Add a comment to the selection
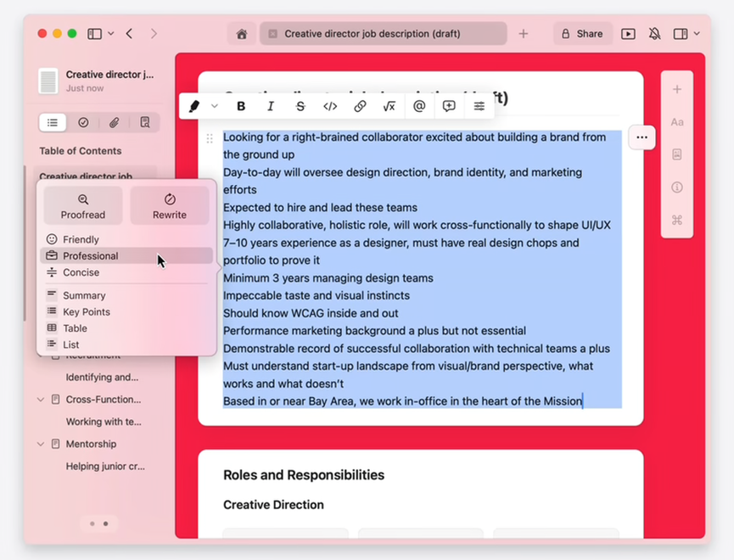The height and width of the screenshot is (560, 734). [449, 106]
